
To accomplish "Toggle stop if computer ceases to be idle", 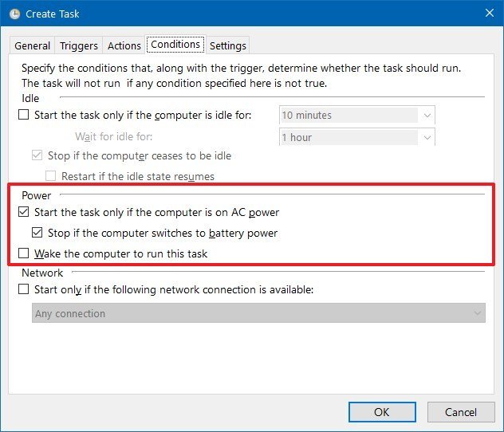I will click(x=37, y=155).
